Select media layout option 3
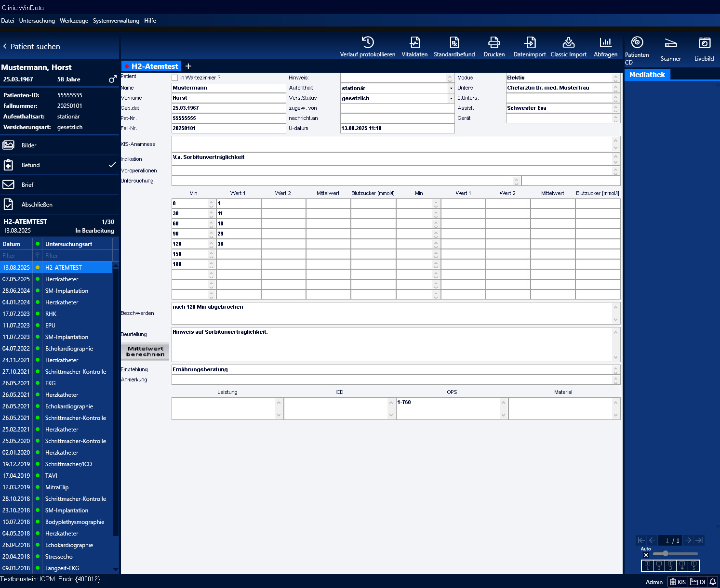The image size is (720, 588). [x=670, y=565]
